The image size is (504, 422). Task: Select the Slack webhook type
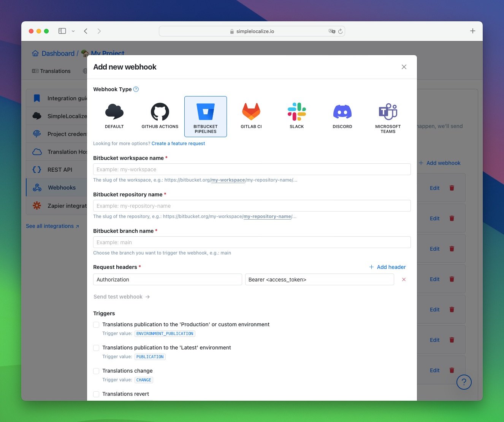297,117
